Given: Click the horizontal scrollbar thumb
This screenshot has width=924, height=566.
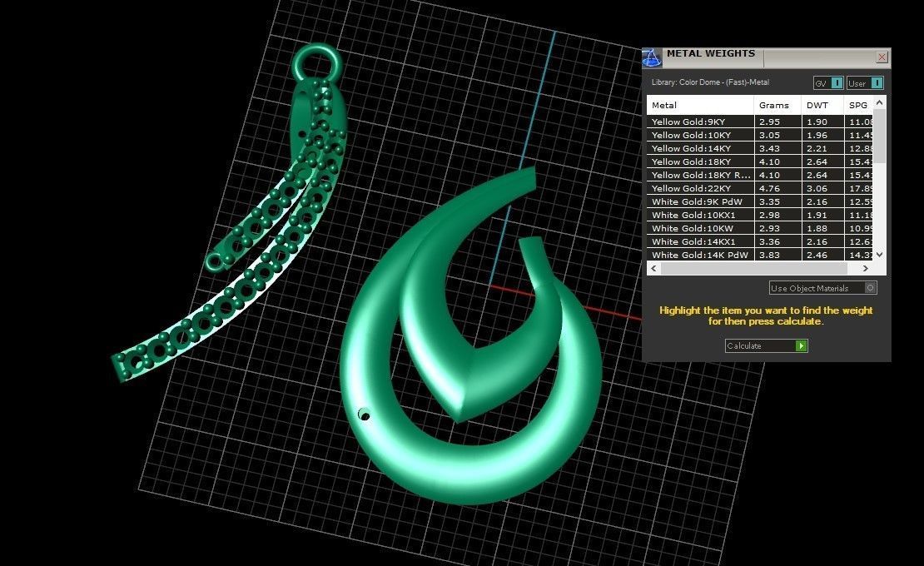Looking at the screenshot, I should coord(753,269).
